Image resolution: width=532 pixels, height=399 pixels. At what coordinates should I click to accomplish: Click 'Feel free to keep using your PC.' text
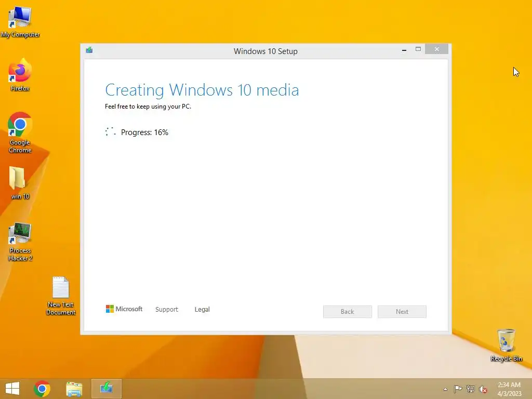click(148, 107)
